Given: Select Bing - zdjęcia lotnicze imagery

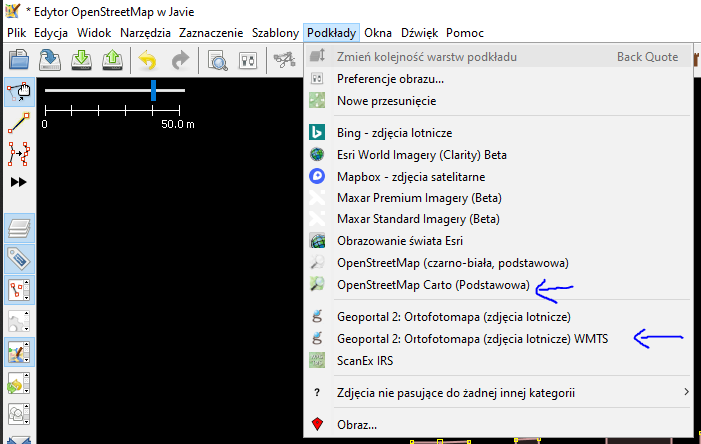Looking at the screenshot, I should (498, 133).
